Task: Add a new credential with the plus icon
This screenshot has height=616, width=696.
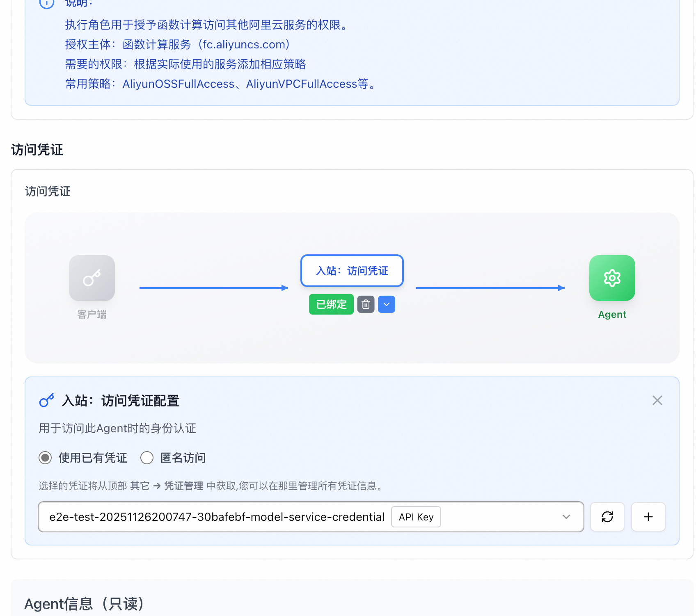Action: point(648,517)
